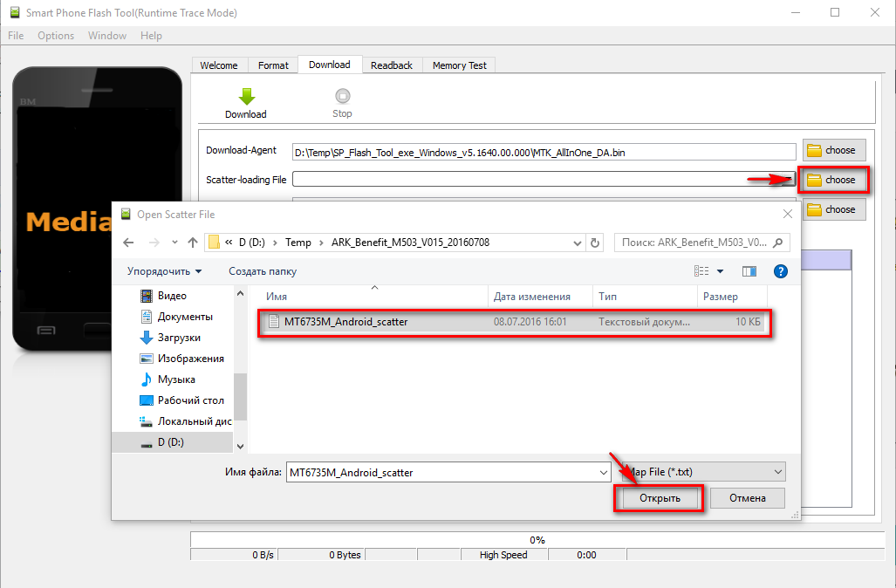This screenshot has width=896, height=588.
Task: Select MT6735M_Android_scatter file
Action: (345, 322)
